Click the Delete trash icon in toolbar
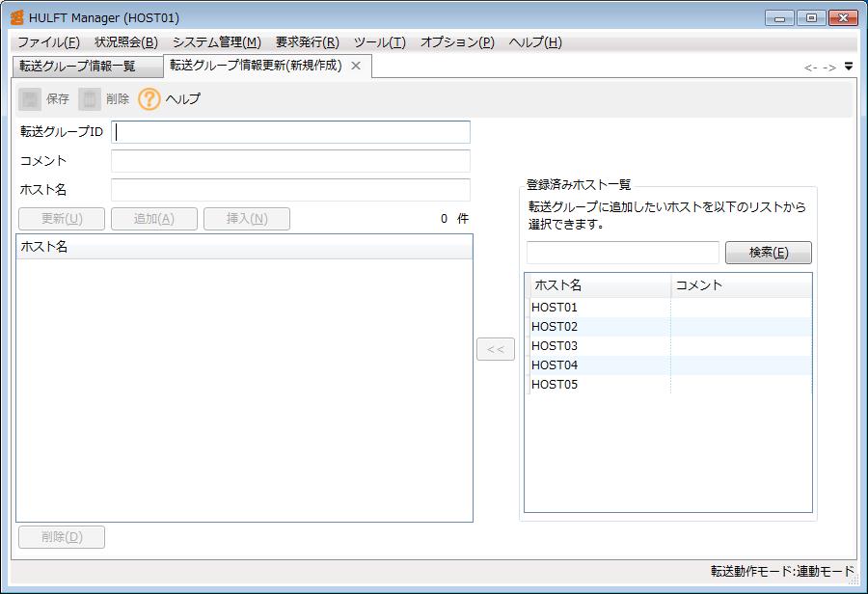Image resolution: width=868 pixels, height=594 pixels. [x=90, y=99]
